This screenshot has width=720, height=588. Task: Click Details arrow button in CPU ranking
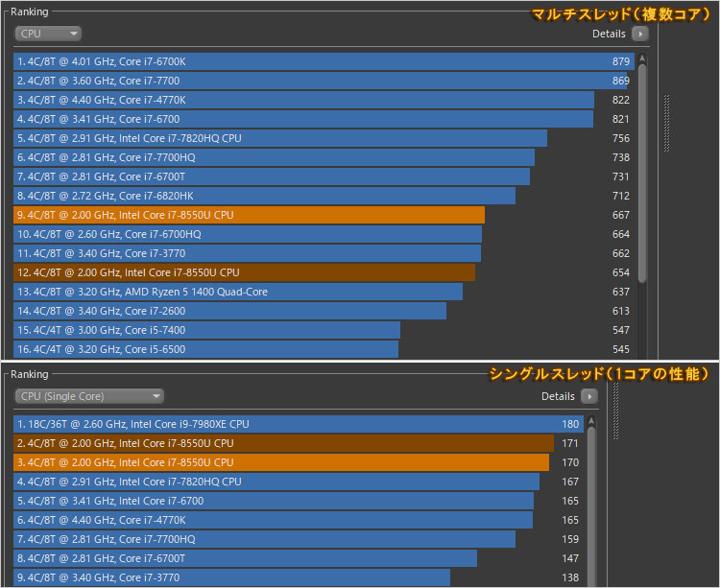[640, 34]
